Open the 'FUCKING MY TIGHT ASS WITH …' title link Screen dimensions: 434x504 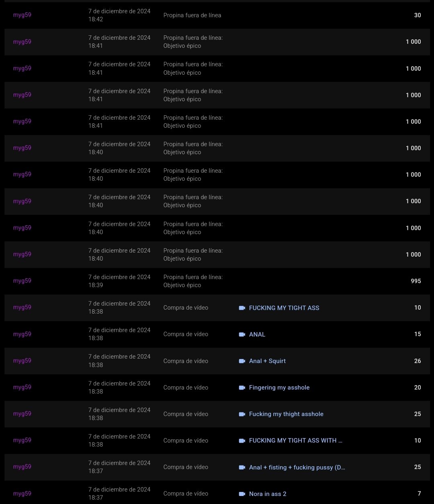pyautogui.click(x=295, y=441)
